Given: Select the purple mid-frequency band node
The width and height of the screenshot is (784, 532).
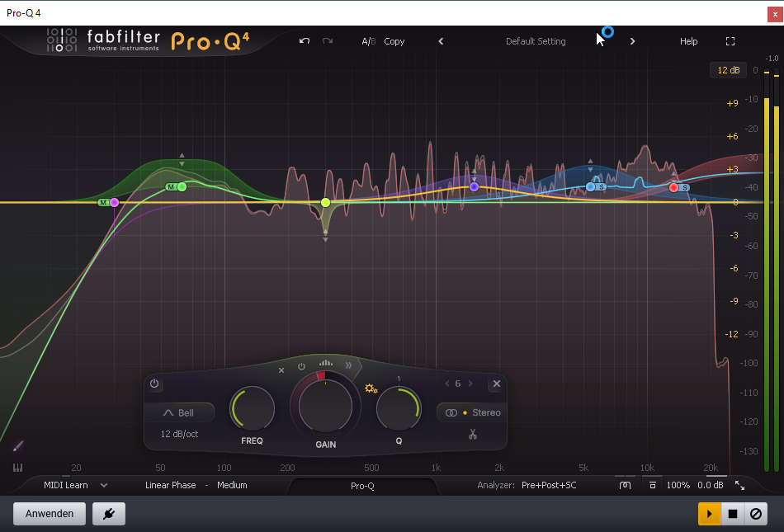Looking at the screenshot, I should click(x=474, y=187).
